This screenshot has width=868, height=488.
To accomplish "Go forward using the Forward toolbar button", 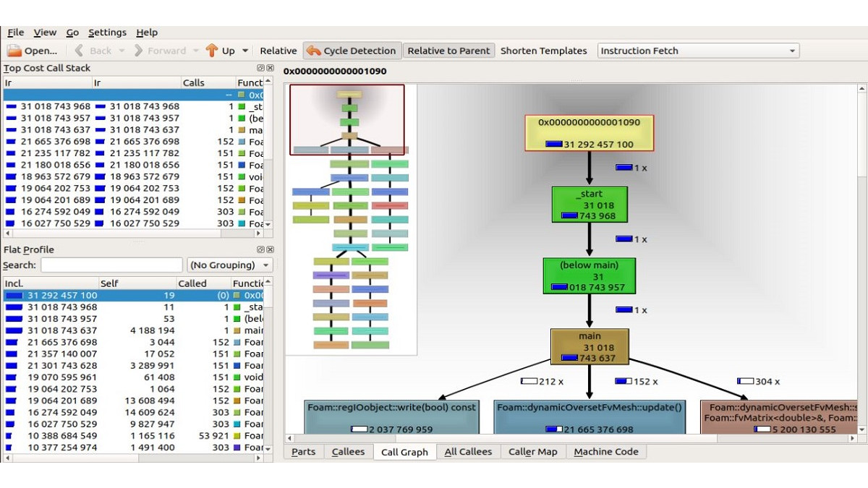I will [159, 51].
